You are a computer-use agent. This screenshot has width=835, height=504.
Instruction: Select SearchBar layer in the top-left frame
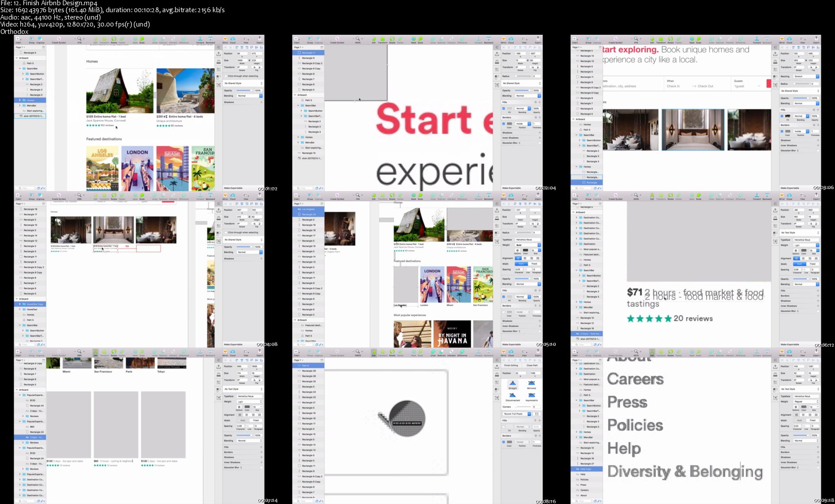[32, 69]
